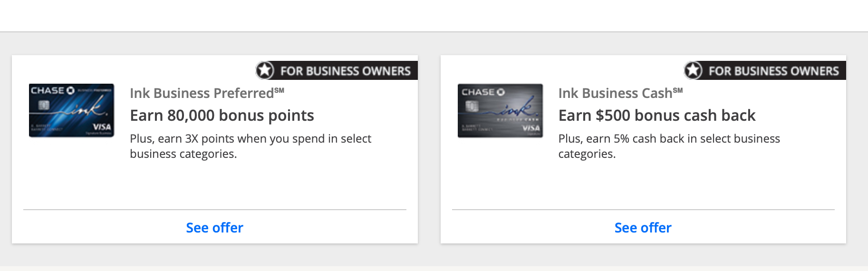Click Chase logo on gray Ink card
868x271 pixels.
click(x=483, y=92)
